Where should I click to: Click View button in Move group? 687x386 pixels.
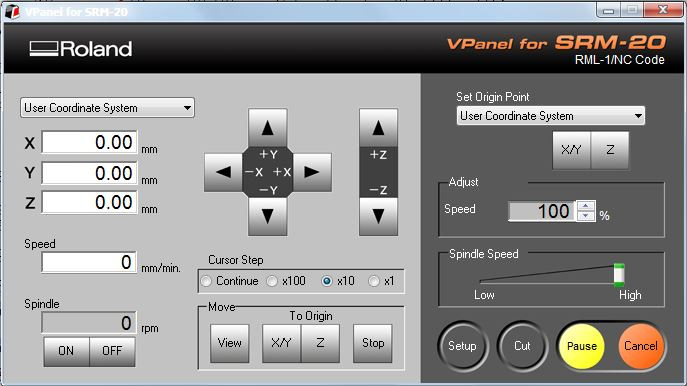pyautogui.click(x=230, y=343)
